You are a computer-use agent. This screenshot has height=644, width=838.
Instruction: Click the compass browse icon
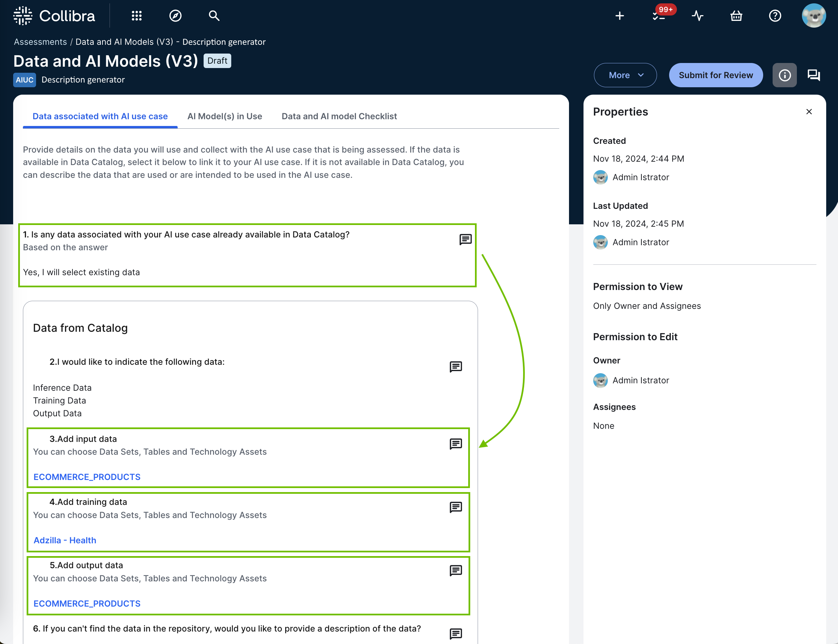[175, 16]
